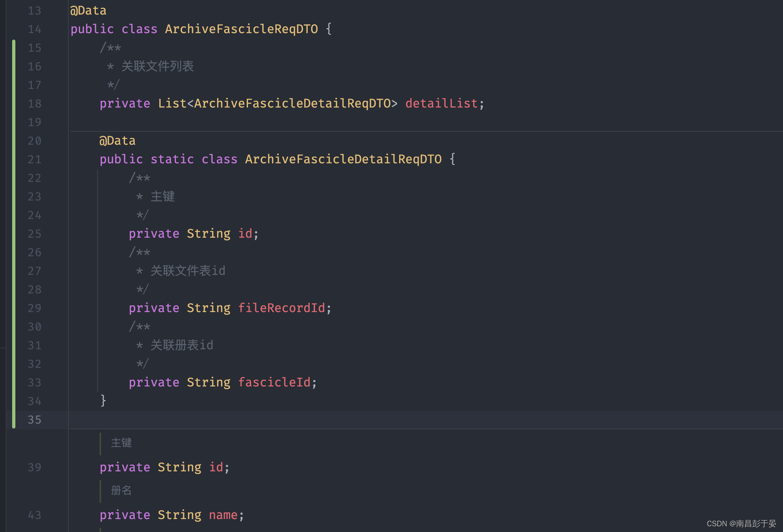783x532 pixels.
Task: Select class name ArchiveFascicleReqDTO on line 14
Action: tap(241, 29)
